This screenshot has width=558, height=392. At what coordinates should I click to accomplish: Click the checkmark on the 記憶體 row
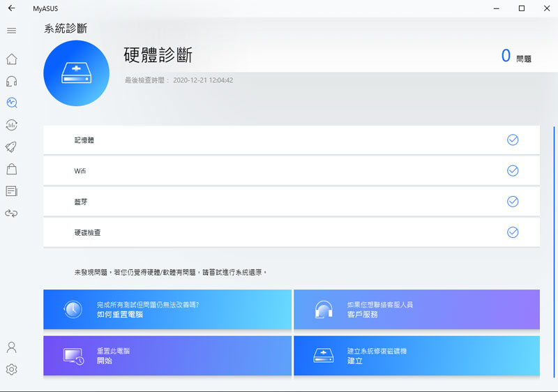[x=513, y=140]
